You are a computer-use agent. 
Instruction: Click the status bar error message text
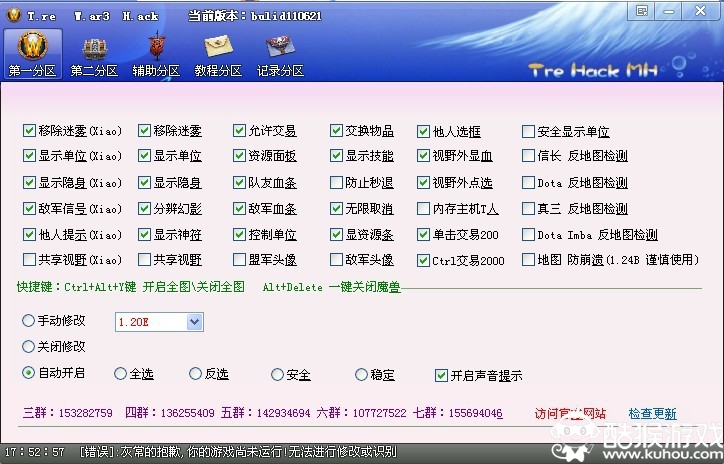tap(238, 452)
